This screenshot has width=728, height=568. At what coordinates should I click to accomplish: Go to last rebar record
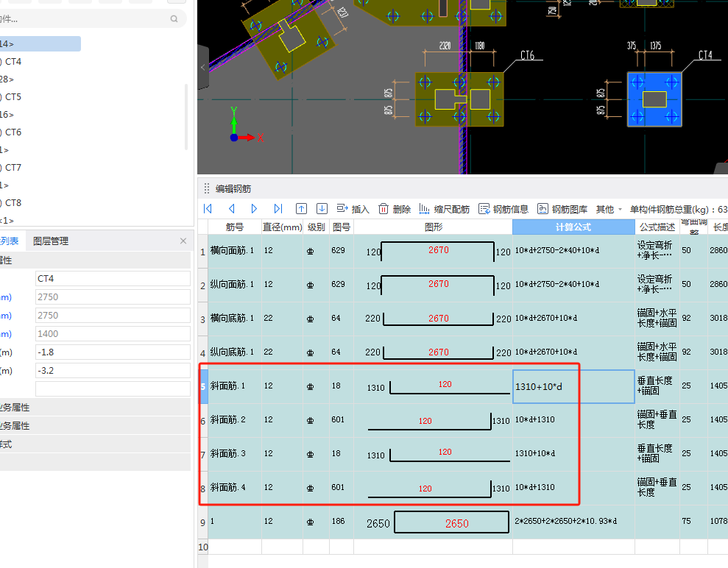(x=278, y=209)
